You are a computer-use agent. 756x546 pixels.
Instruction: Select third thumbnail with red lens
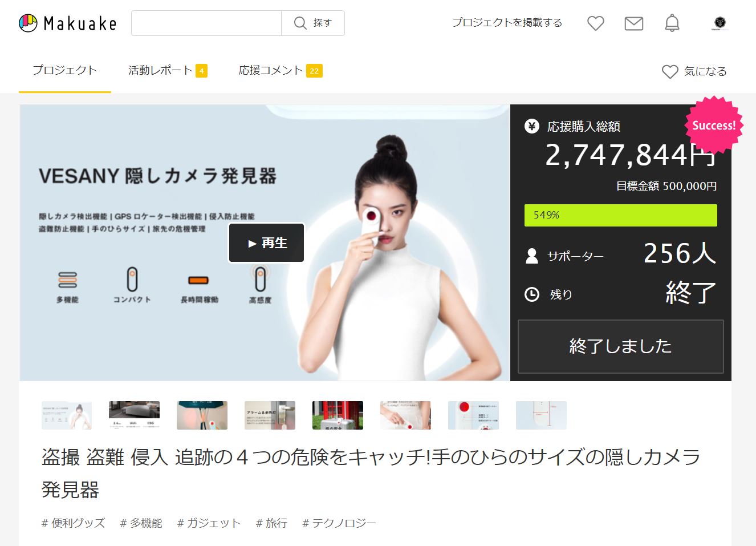[x=202, y=415]
